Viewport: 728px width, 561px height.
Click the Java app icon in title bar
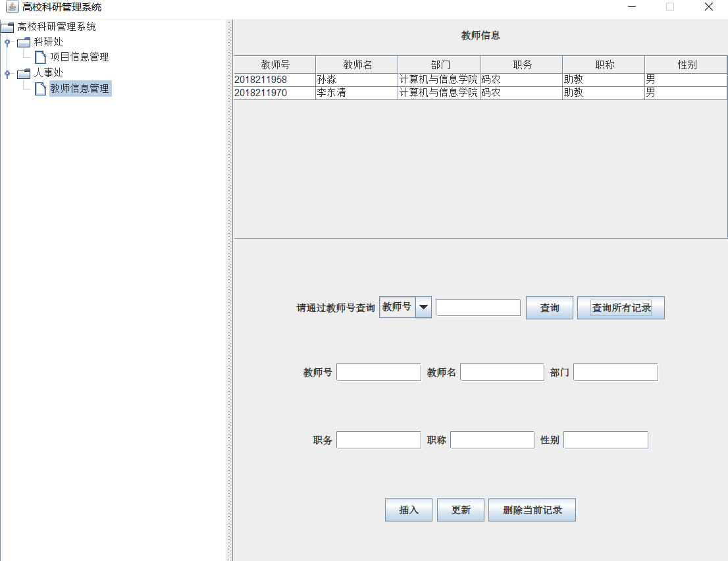(x=12, y=7)
